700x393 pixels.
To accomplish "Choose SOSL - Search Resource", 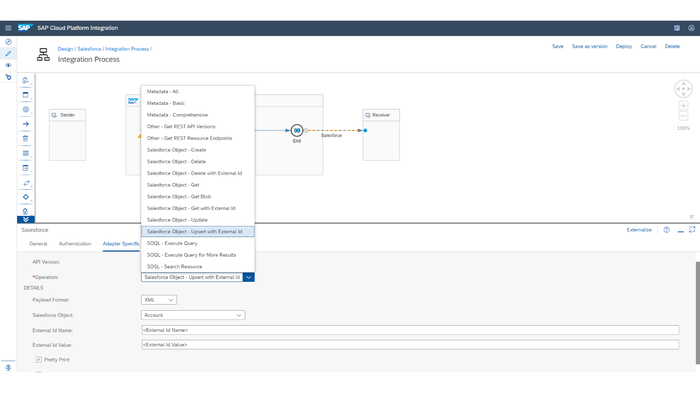I will (198, 267).
